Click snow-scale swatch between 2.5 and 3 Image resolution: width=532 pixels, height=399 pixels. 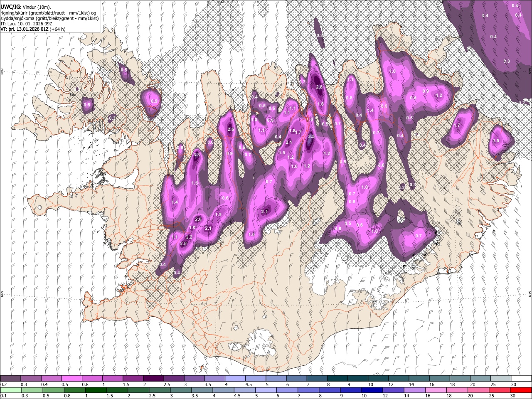pyautogui.click(x=174, y=378)
